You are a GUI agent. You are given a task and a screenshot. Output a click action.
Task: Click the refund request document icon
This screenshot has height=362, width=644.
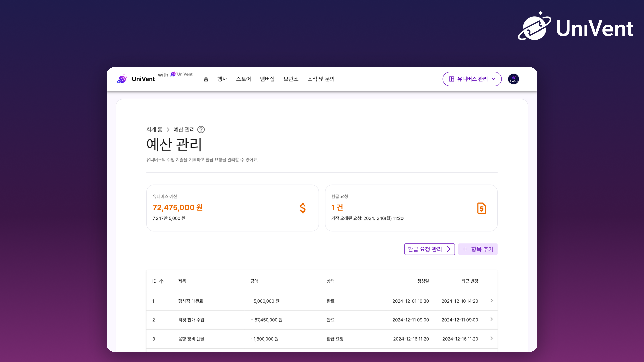[482, 208]
